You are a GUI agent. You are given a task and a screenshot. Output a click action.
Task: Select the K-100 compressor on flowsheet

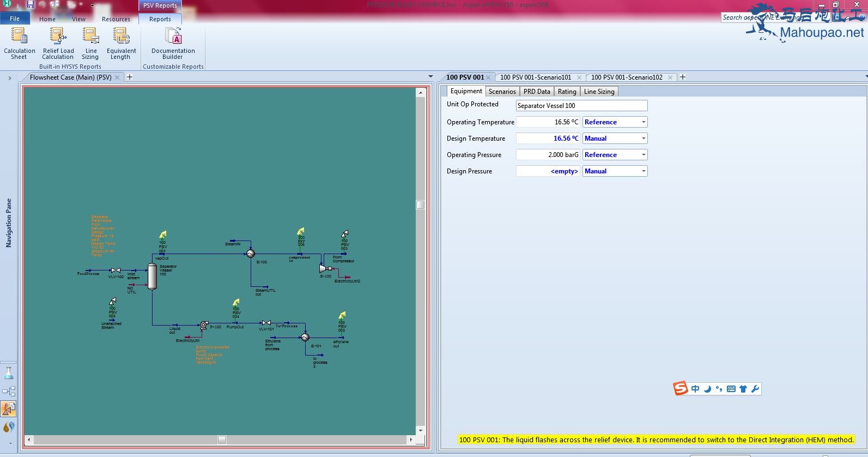click(325, 268)
